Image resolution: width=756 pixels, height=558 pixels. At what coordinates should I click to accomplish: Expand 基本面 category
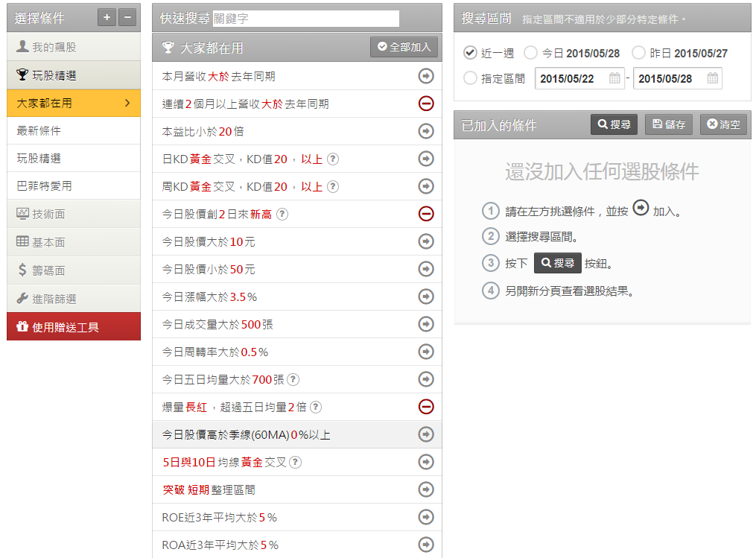[74, 242]
